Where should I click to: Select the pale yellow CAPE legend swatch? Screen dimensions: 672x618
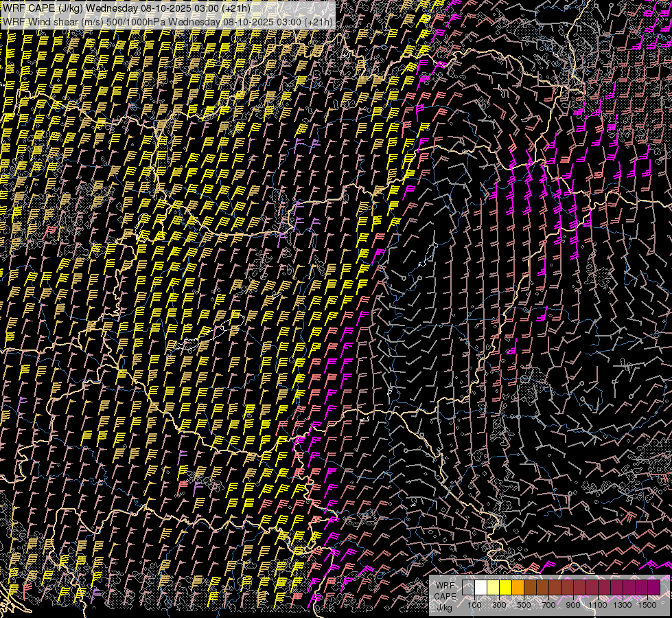493,587
